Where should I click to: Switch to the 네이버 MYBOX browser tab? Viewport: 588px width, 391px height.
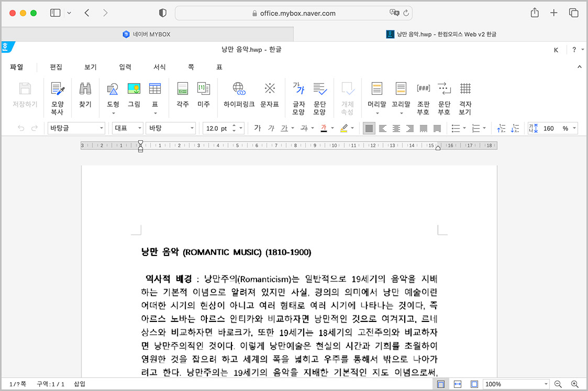click(147, 33)
